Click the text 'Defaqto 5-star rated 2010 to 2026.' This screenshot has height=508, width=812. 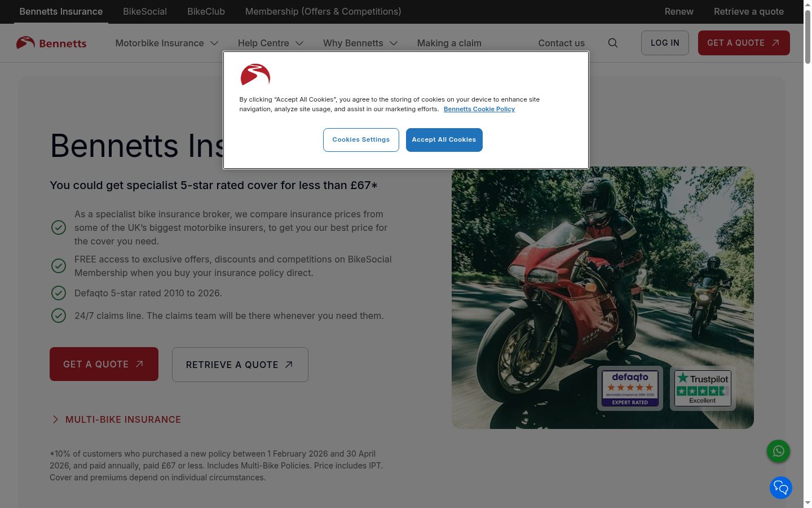click(148, 293)
